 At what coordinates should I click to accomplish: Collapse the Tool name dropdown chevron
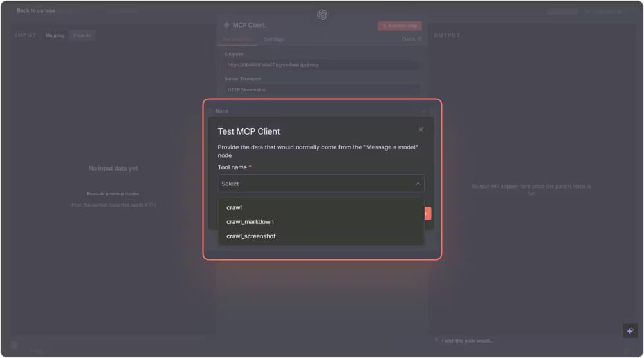(x=418, y=184)
